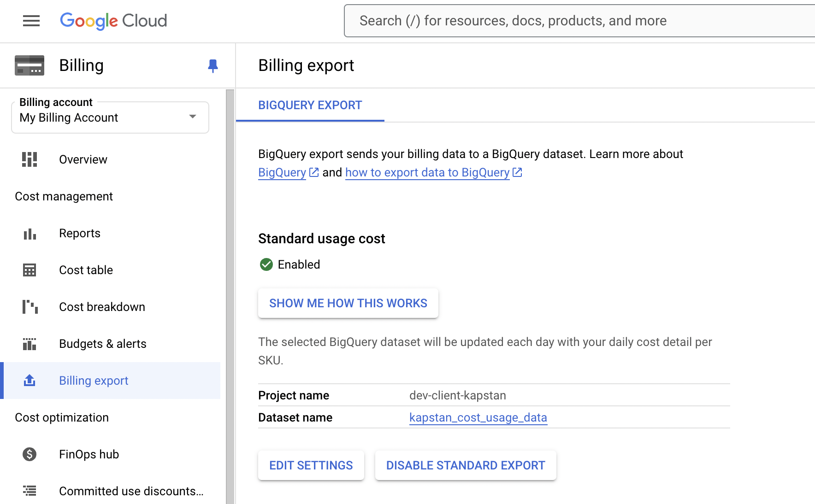Click the Project name row label
The width and height of the screenshot is (815, 504).
click(x=294, y=395)
